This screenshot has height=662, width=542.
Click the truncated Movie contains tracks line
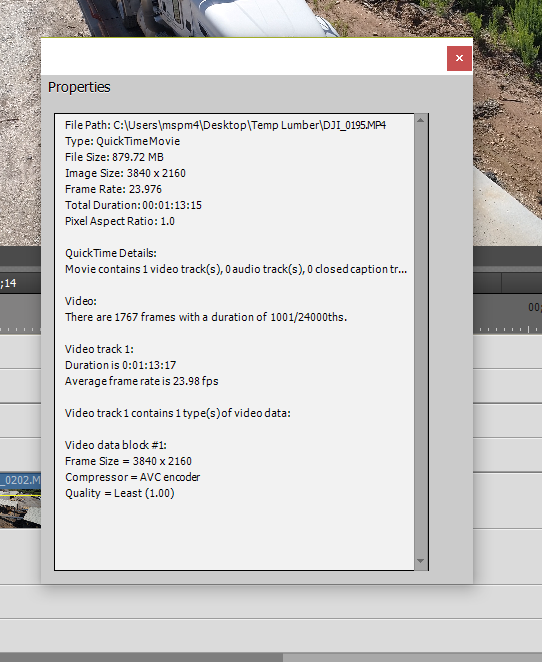[x=236, y=269]
